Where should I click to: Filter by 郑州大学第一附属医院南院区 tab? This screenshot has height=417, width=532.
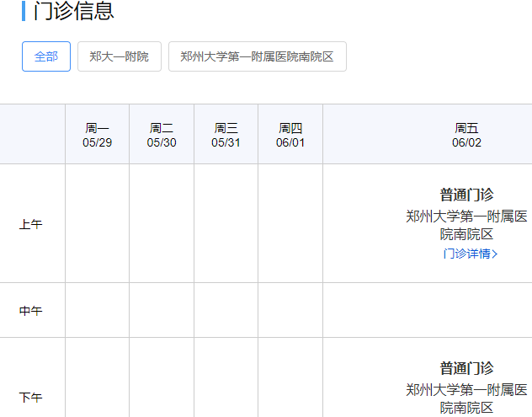pos(257,56)
